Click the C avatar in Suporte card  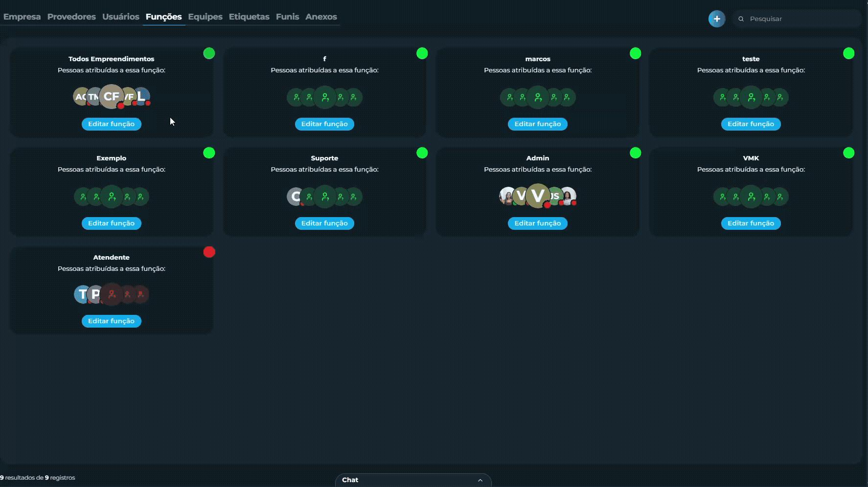point(295,197)
